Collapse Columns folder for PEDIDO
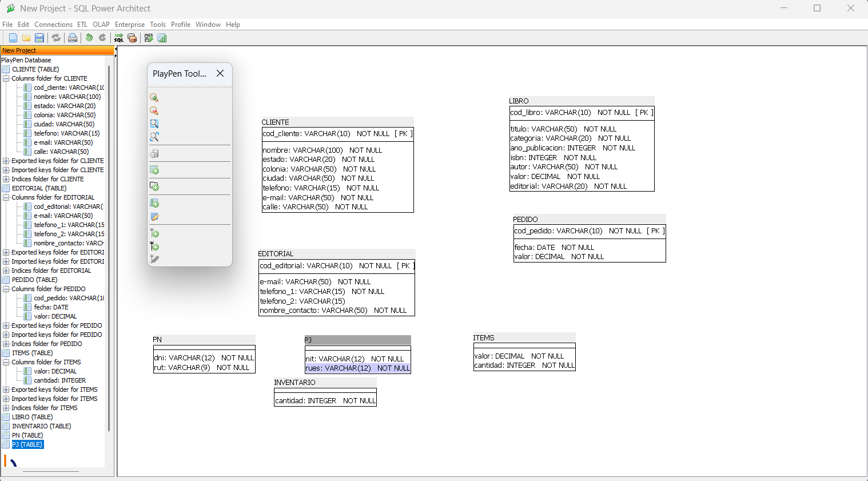 tap(6, 289)
